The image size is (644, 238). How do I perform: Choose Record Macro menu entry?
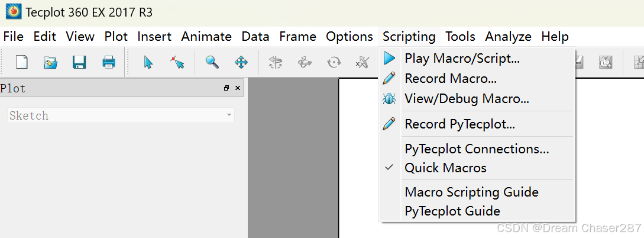(477, 78)
